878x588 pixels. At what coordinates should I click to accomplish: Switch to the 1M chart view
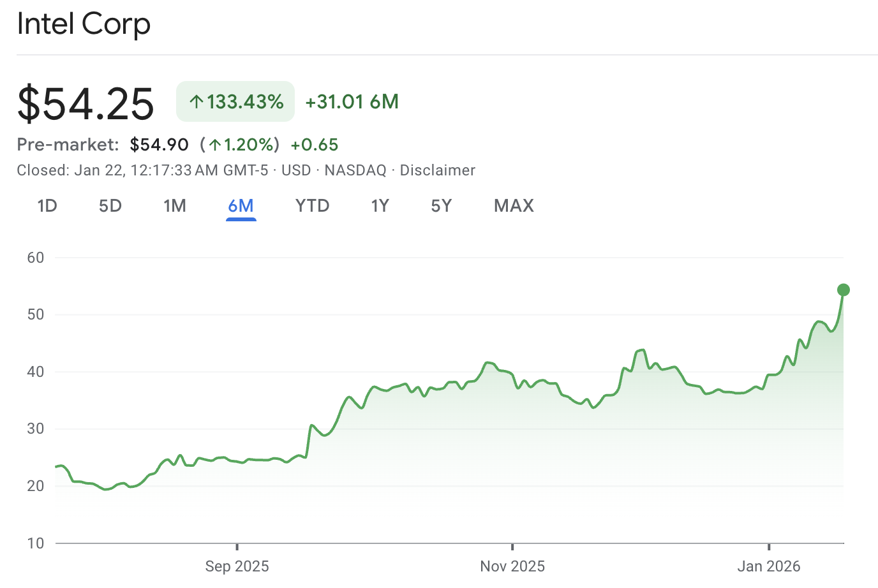tap(175, 205)
